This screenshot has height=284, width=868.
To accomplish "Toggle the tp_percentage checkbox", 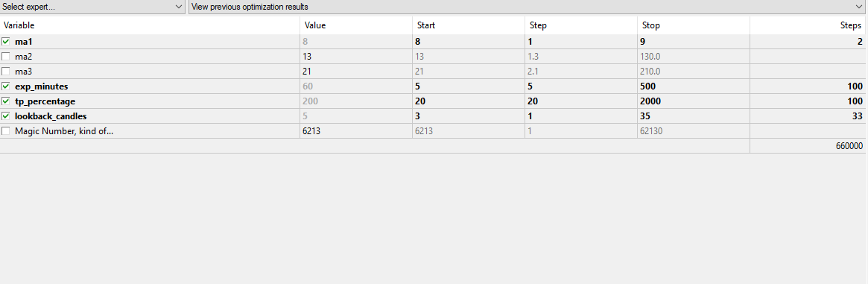I will [x=5, y=101].
